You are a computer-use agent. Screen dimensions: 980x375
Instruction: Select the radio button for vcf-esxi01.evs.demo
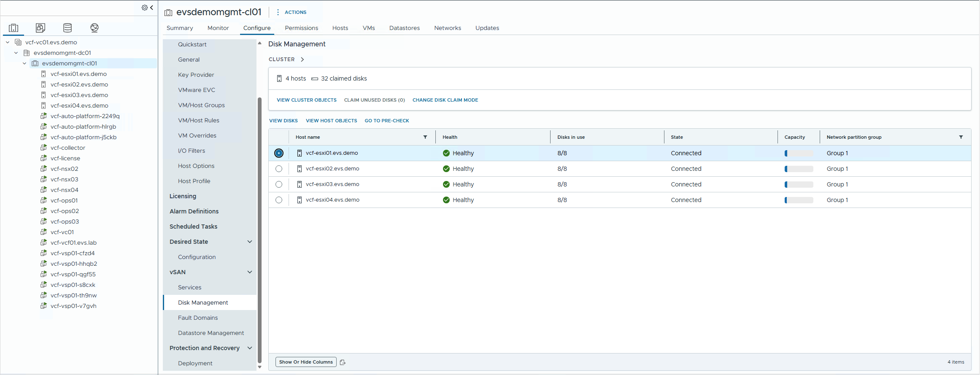point(279,153)
